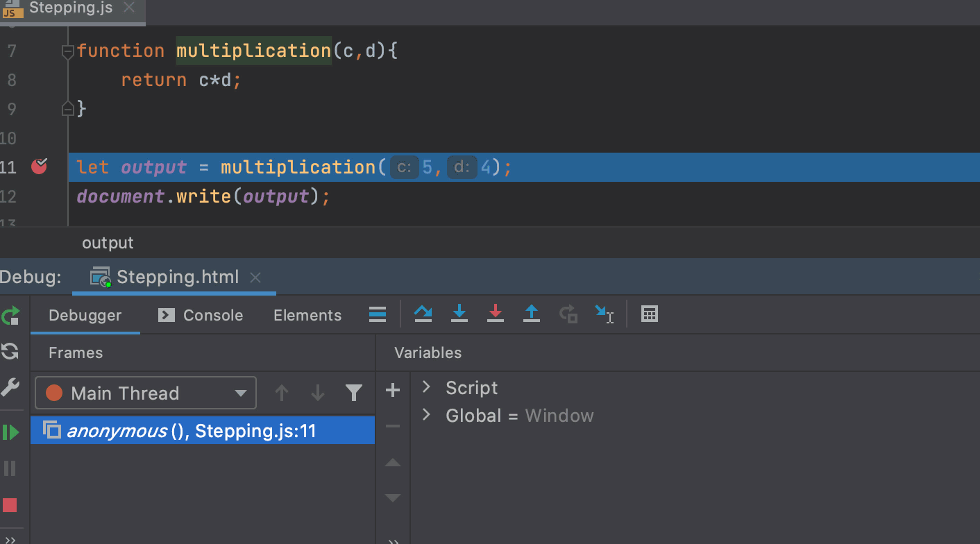Click the Step Over debugger icon
This screenshot has height=544, width=980.
click(423, 314)
